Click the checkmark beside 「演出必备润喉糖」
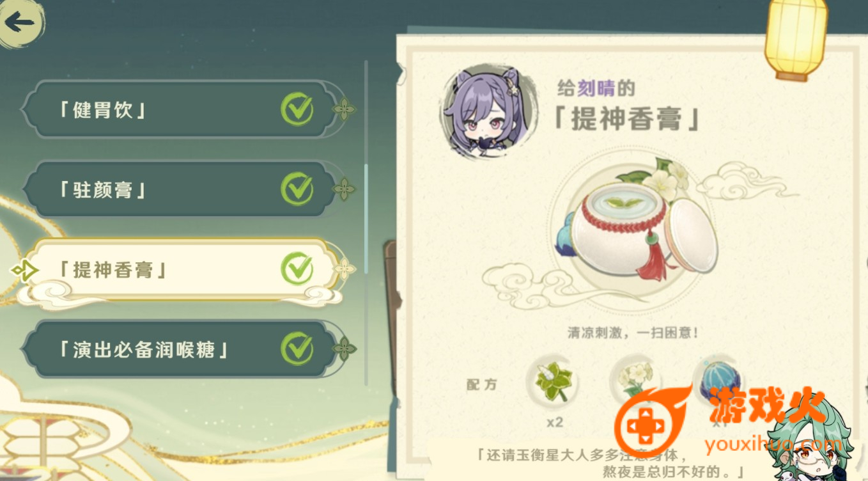The height and width of the screenshot is (481, 868). click(297, 349)
